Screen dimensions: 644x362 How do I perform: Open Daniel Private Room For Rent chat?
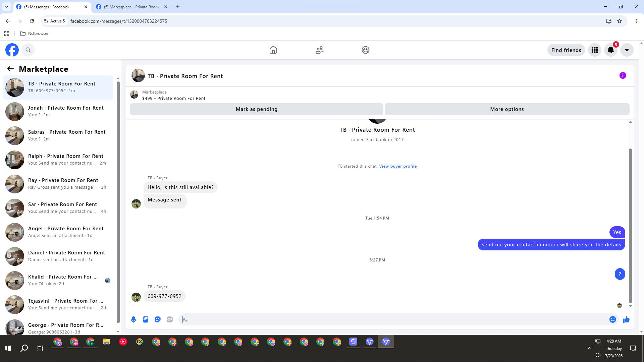point(58,256)
